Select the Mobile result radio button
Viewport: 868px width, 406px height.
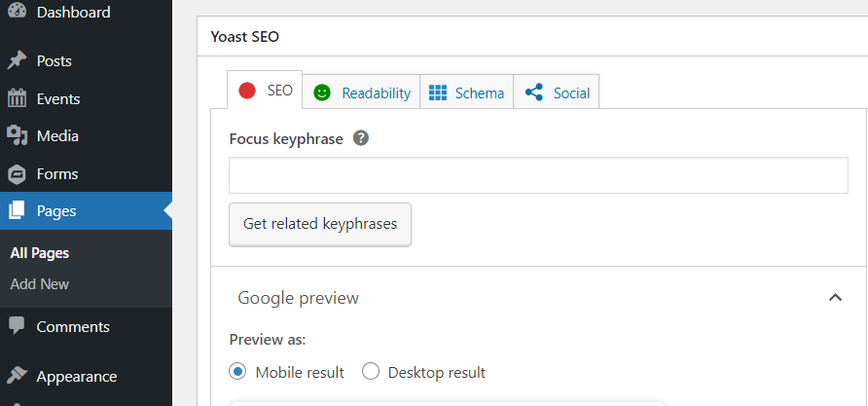(x=238, y=372)
